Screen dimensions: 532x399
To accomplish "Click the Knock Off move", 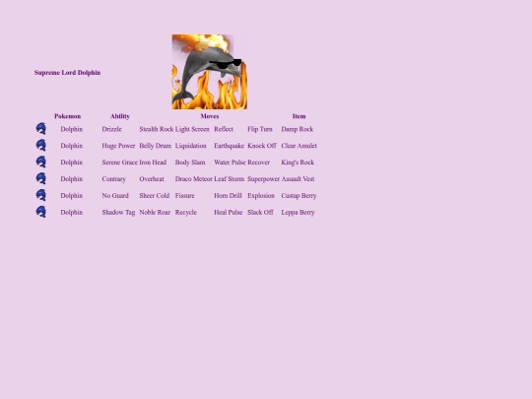I will point(262,146).
